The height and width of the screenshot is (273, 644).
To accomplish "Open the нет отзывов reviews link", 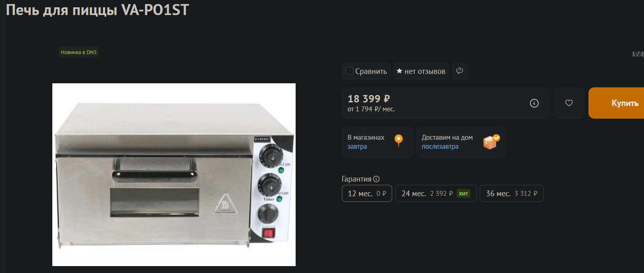I will (425, 71).
